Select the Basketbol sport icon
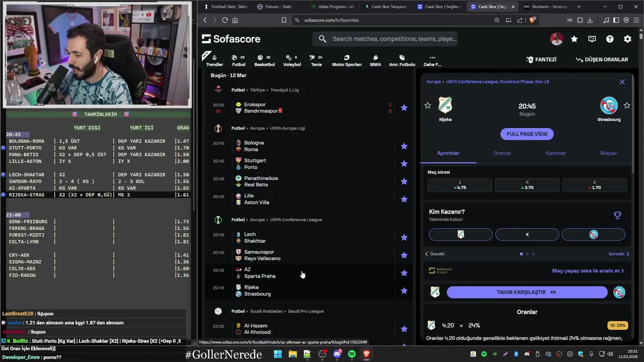Image resolution: width=644 pixels, height=362 pixels. click(x=265, y=60)
